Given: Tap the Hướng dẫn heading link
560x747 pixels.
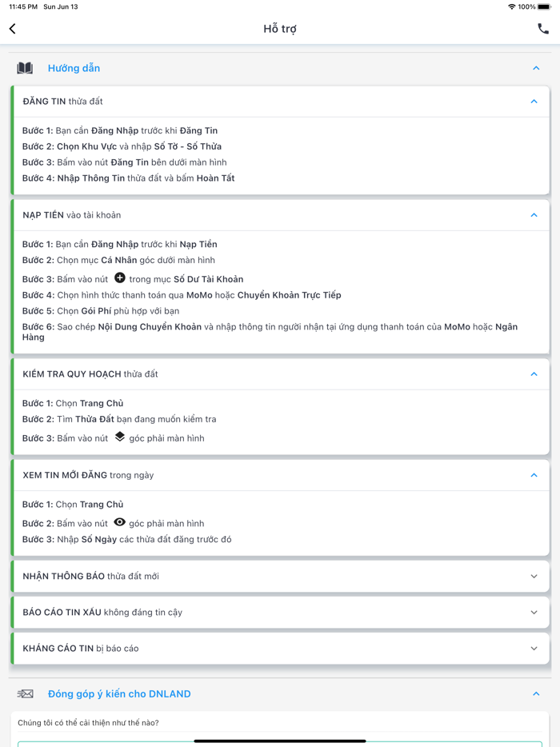Looking at the screenshot, I should pos(74,69).
